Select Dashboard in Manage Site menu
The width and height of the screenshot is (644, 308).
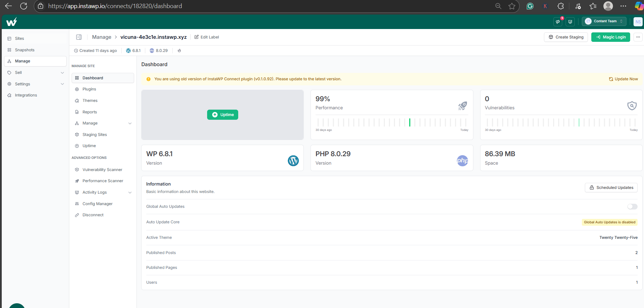103,78
